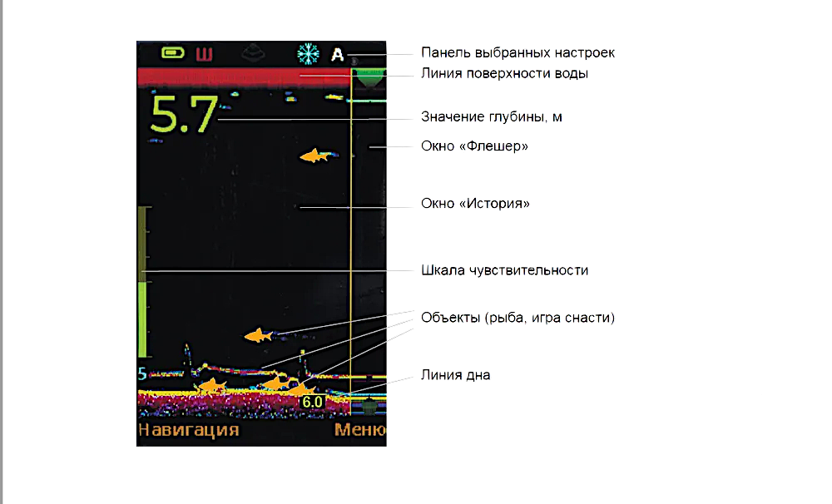
Task: Click the label Шкала чувствительности
Action: tap(506, 270)
